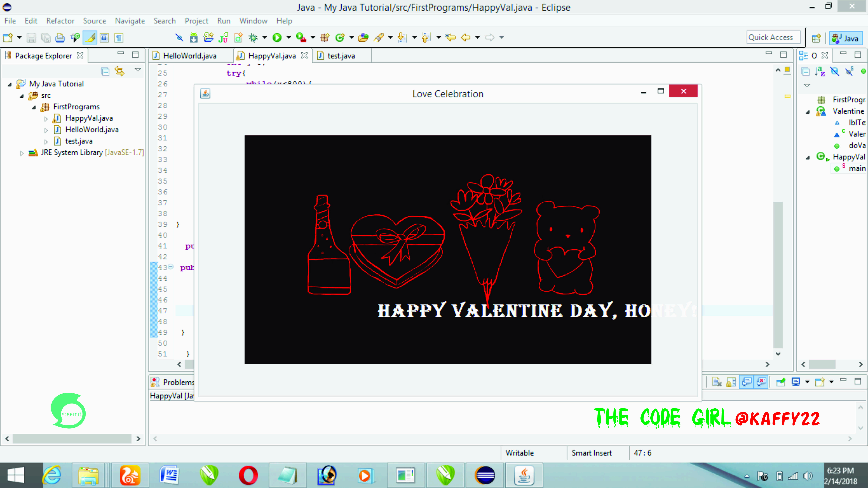Expand the HelloWorld.java tree node
This screenshot has width=868, height=488.
[46, 130]
